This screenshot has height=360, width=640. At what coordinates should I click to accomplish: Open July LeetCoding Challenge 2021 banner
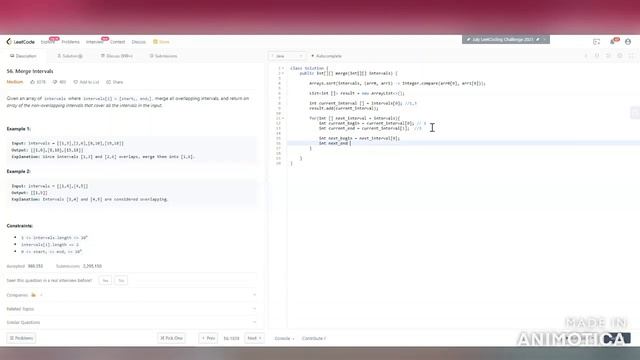[x=506, y=40]
